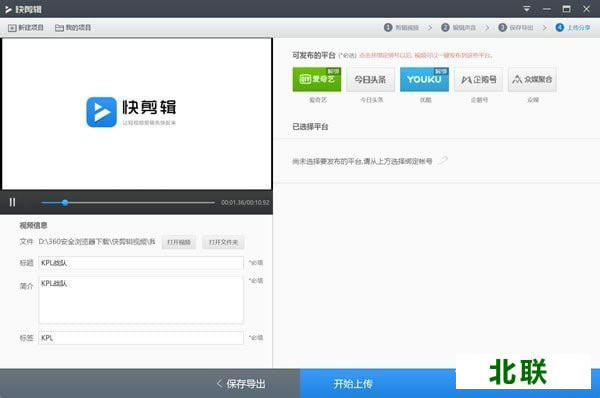This screenshot has height=398, width=600.
Task: Click the 标签 tags input field
Action: [x=141, y=338]
